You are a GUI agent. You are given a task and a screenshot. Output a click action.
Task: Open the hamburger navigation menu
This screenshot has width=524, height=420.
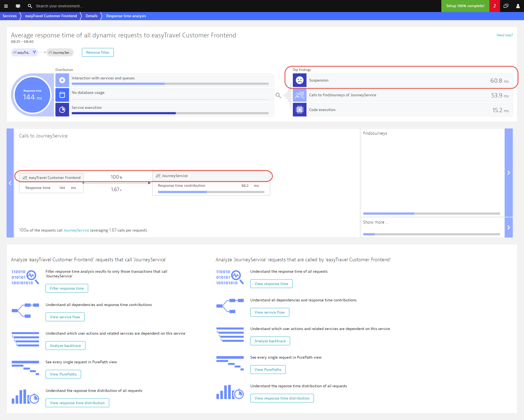click(x=6, y=6)
